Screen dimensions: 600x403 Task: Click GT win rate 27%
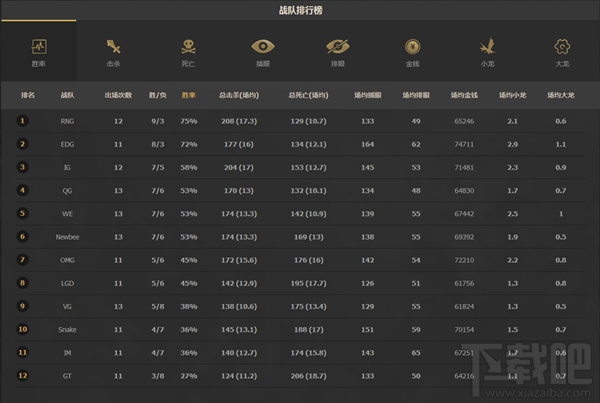click(x=189, y=376)
